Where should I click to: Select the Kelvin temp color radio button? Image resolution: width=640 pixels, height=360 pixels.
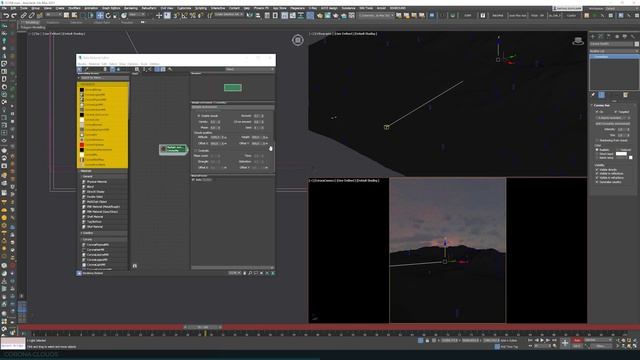(x=597, y=158)
